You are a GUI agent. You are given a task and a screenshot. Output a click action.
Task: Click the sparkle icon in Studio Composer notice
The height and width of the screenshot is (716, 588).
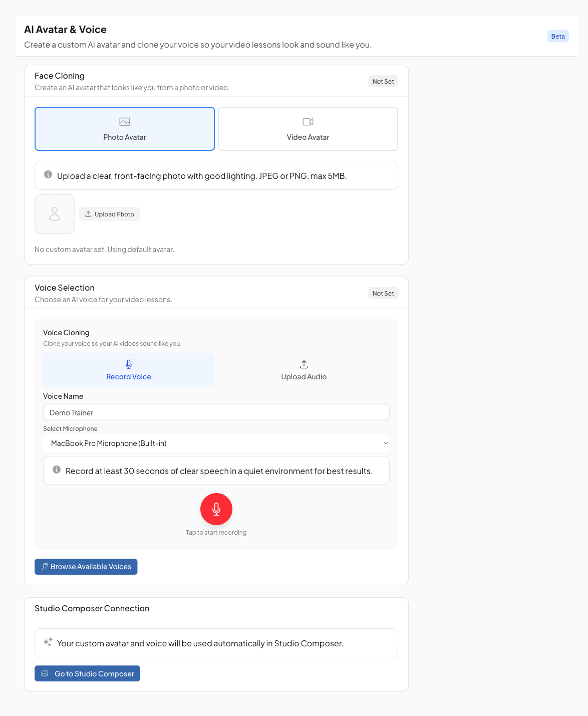[48, 642]
